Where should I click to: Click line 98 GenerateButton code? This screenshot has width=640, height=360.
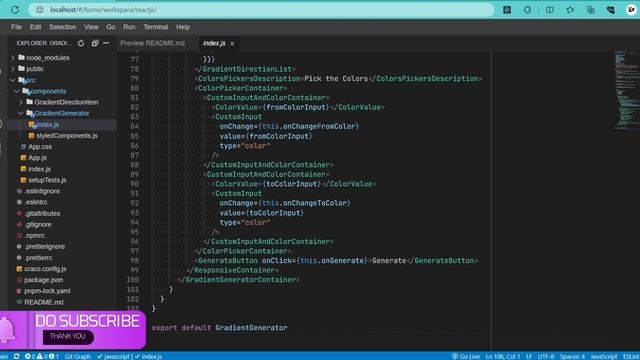336,261
